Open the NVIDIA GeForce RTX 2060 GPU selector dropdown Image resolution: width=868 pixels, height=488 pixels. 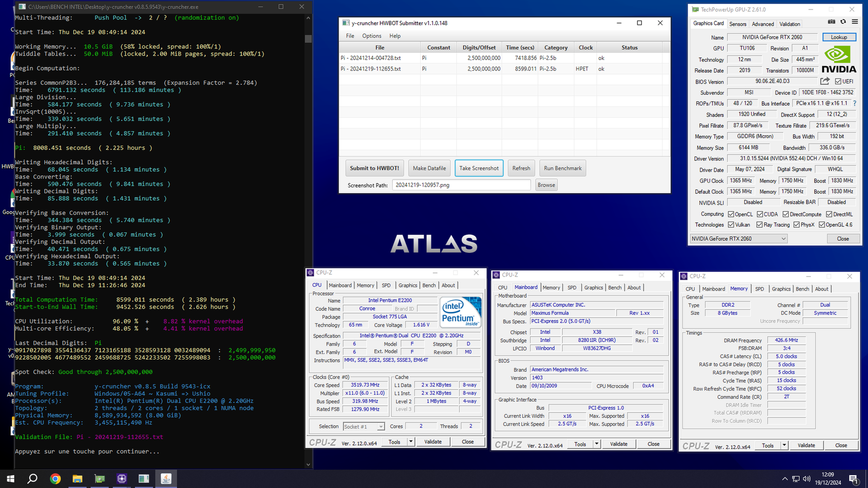(x=739, y=239)
